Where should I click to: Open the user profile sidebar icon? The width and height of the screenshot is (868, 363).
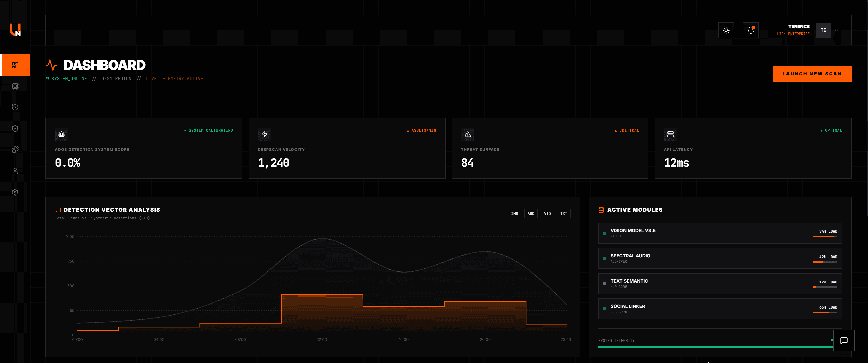[15, 171]
